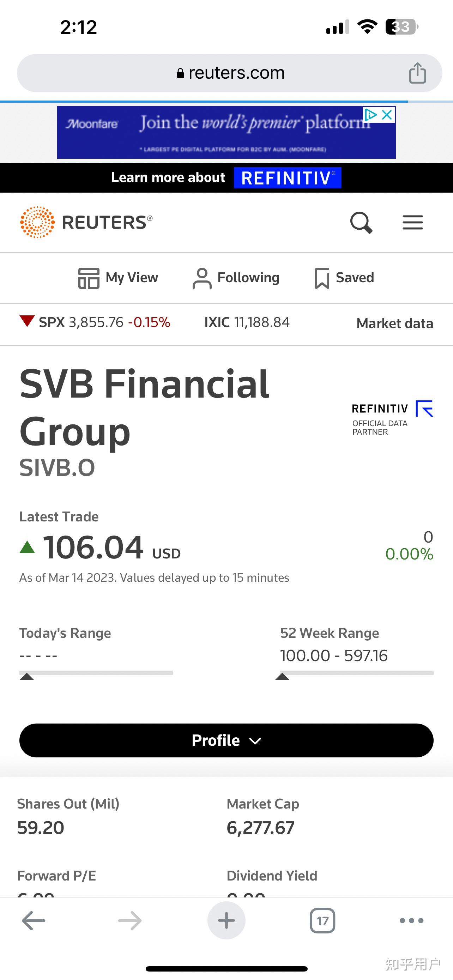Open the Reuters search magnifier
Screen dimensions: 453x980
(361, 222)
